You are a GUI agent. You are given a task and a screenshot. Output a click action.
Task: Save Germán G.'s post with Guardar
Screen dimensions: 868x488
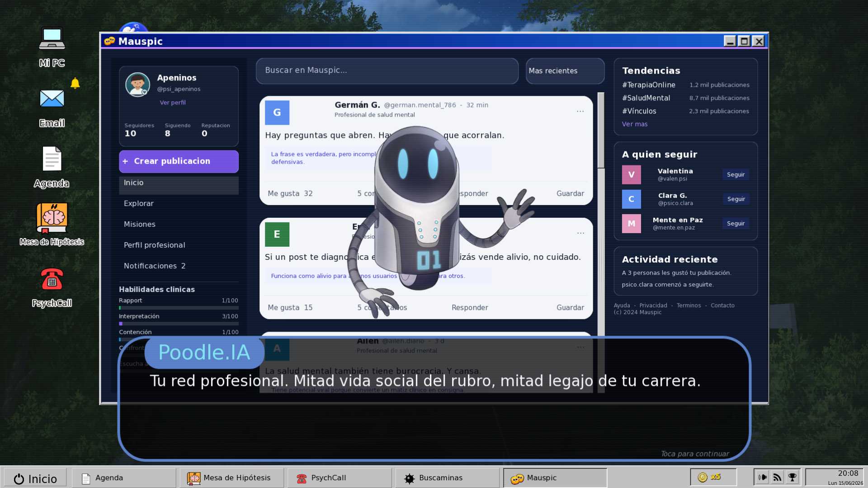(570, 193)
